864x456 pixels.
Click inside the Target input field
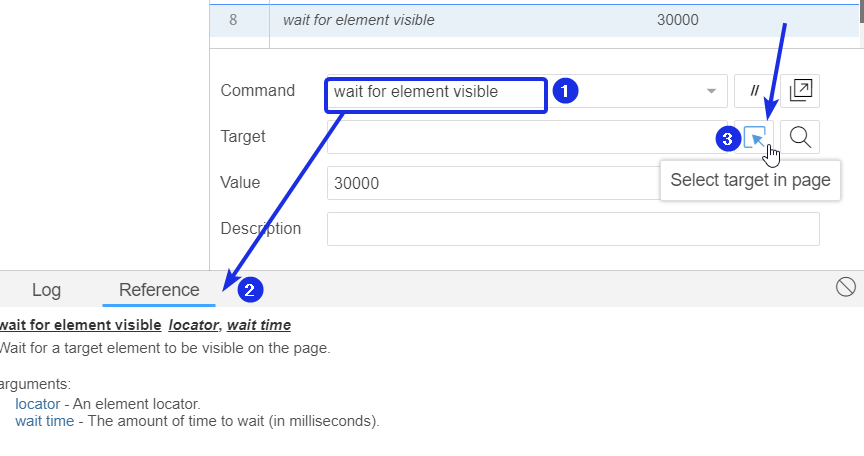(x=527, y=137)
